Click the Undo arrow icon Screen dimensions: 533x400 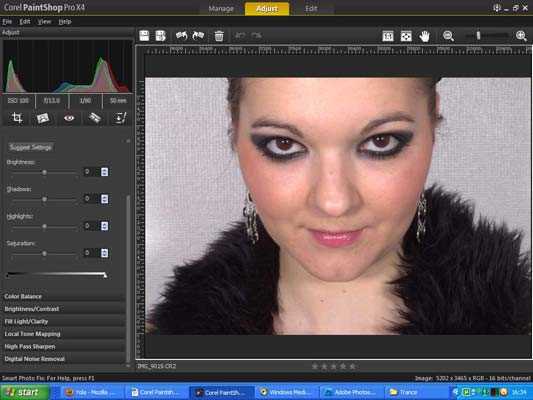click(240, 35)
